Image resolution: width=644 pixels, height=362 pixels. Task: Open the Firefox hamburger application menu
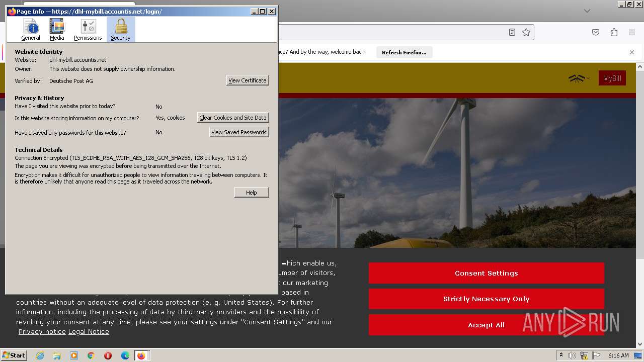click(632, 32)
